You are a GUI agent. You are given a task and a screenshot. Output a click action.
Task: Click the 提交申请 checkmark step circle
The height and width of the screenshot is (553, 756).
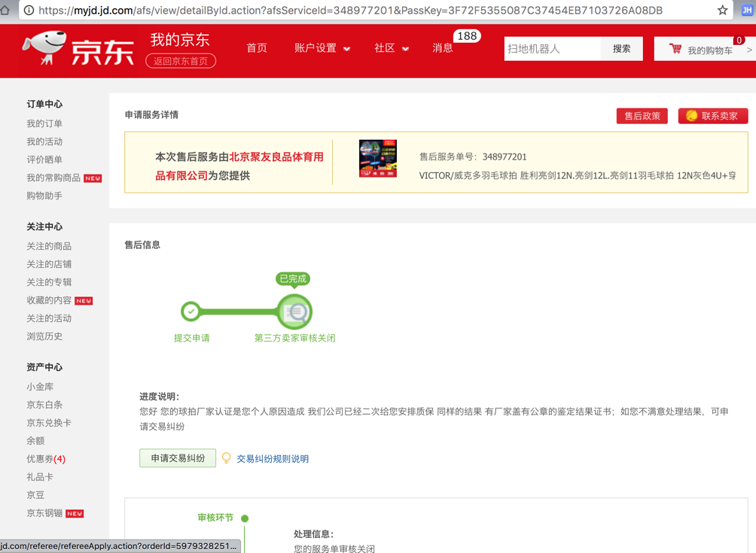191,311
